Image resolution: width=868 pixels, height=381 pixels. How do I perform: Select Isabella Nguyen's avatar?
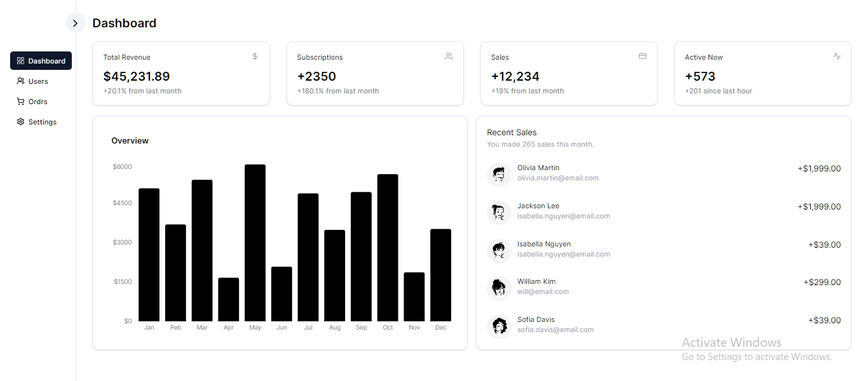499,250
